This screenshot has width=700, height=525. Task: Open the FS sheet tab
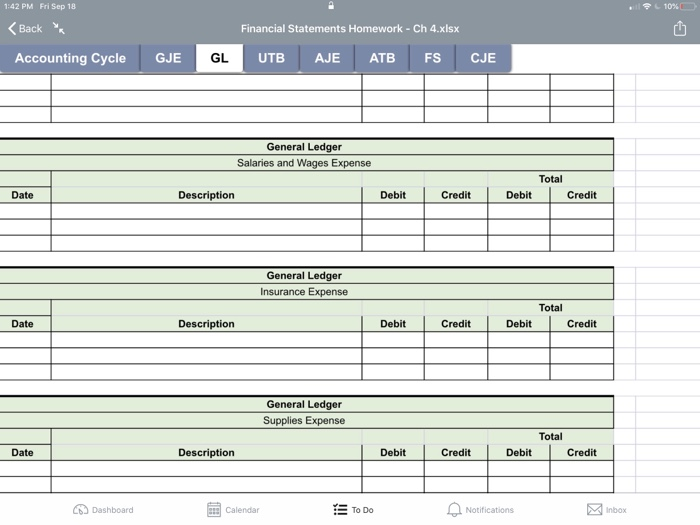(x=433, y=58)
